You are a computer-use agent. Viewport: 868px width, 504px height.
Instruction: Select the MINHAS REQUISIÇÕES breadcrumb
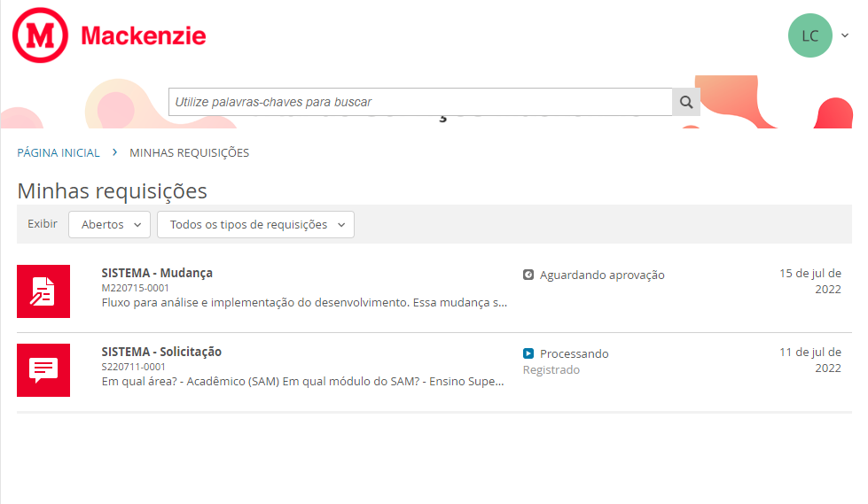pyautogui.click(x=189, y=152)
